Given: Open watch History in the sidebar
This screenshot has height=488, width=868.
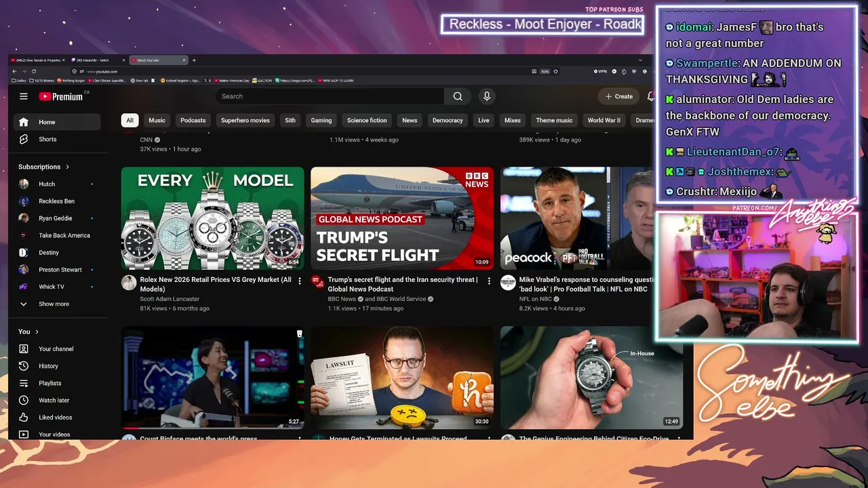Looking at the screenshot, I should pyautogui.click(x=57, y=366).
